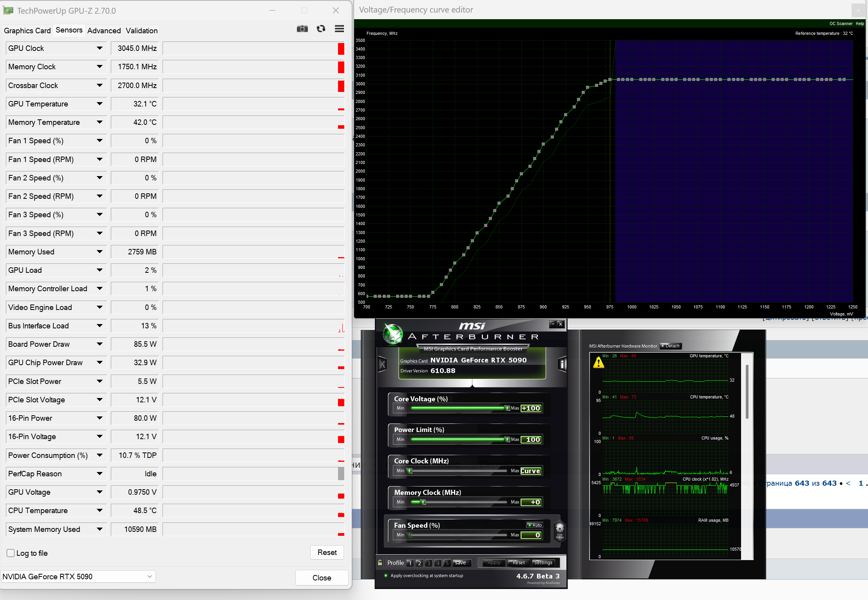Select the Sensors tab

tap(69, 30)
